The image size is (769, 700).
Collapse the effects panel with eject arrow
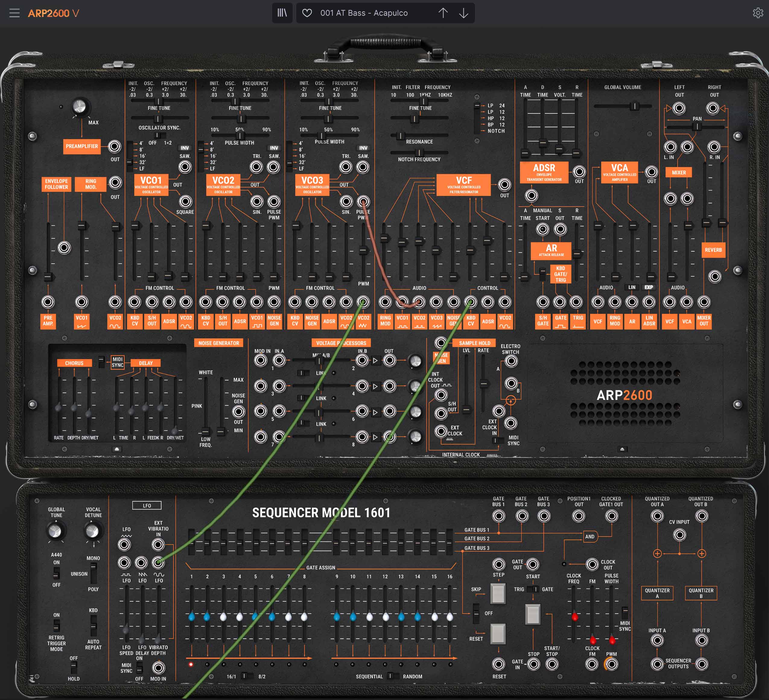[x=117, y=449]
